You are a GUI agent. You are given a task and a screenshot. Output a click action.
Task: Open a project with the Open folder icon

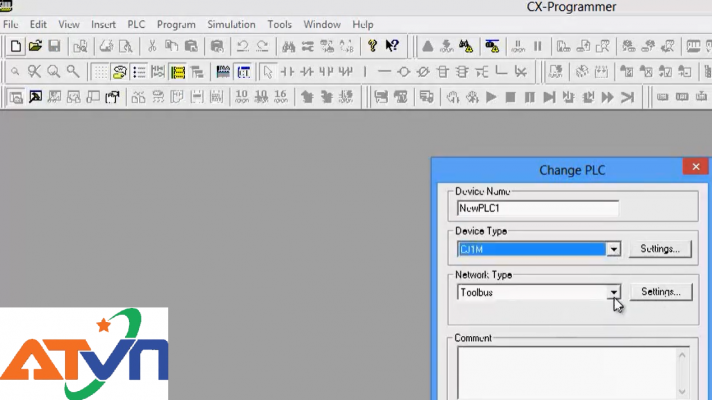click(x=35, y=46)
